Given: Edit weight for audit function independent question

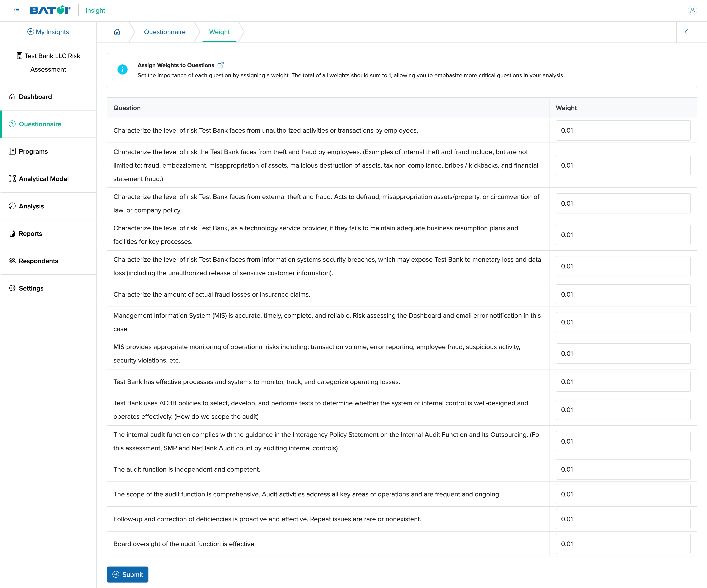Looking at the screenshot, I should coord(623,469).
